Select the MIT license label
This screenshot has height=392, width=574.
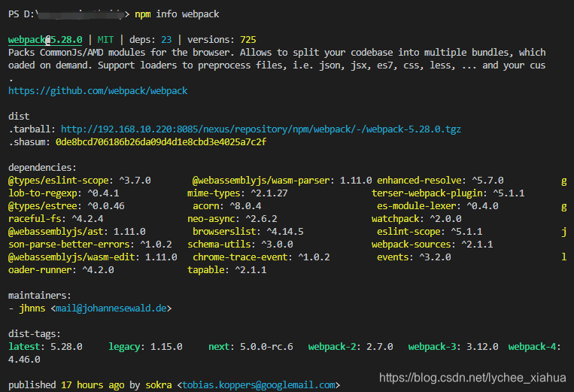click(105, 40)
